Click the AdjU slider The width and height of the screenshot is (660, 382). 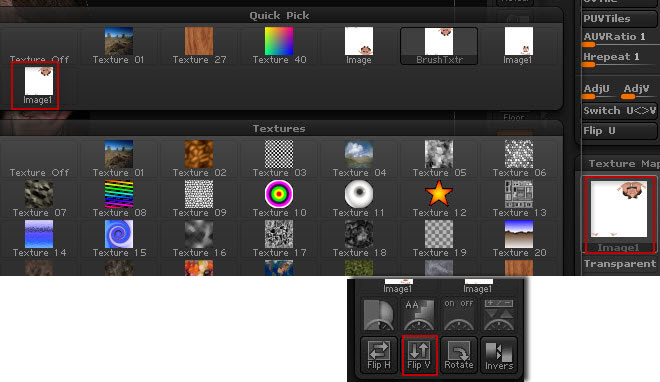tap(598, 91)
